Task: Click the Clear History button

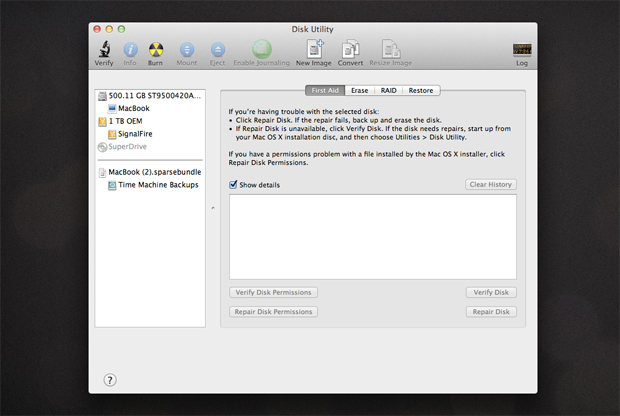Action: (491, 184)
